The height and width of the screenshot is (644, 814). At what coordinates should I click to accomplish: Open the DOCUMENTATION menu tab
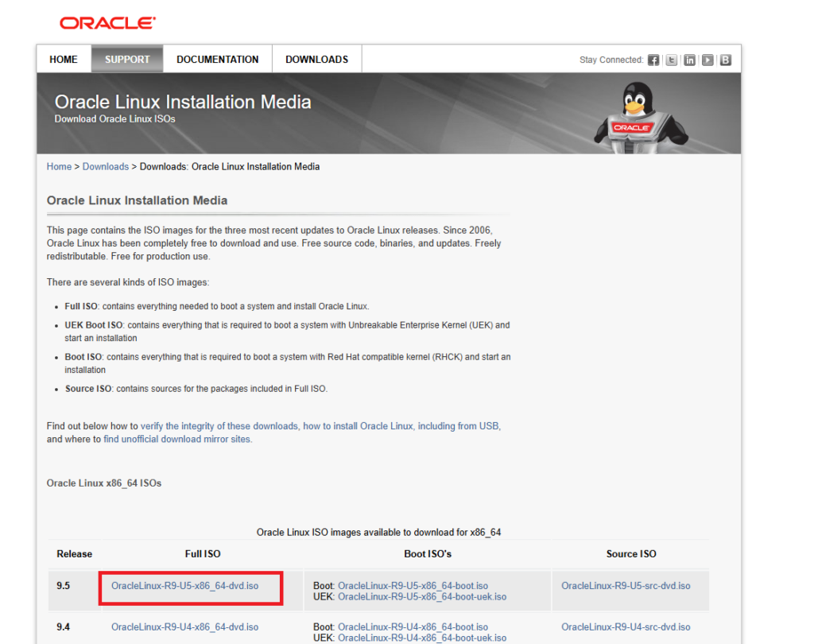(x=217, y=60)
